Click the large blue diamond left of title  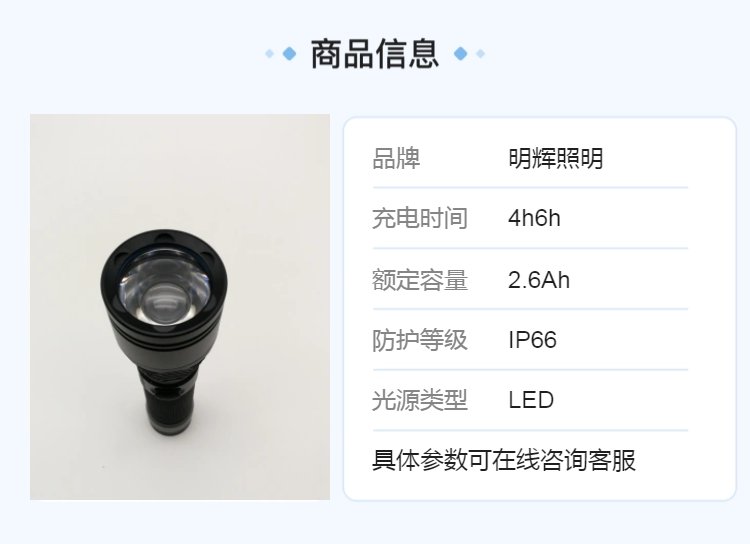pyautogui.click(x=289, y=54)
